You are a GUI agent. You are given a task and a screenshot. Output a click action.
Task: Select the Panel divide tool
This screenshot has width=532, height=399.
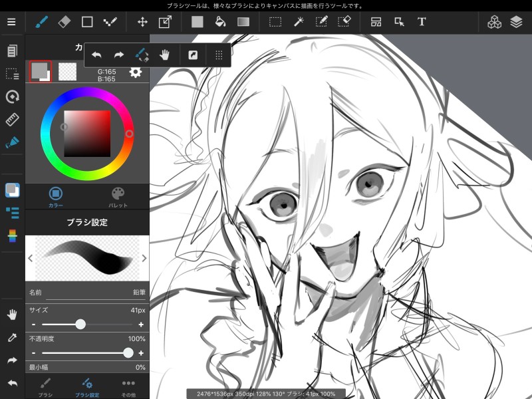pos(376,22)
